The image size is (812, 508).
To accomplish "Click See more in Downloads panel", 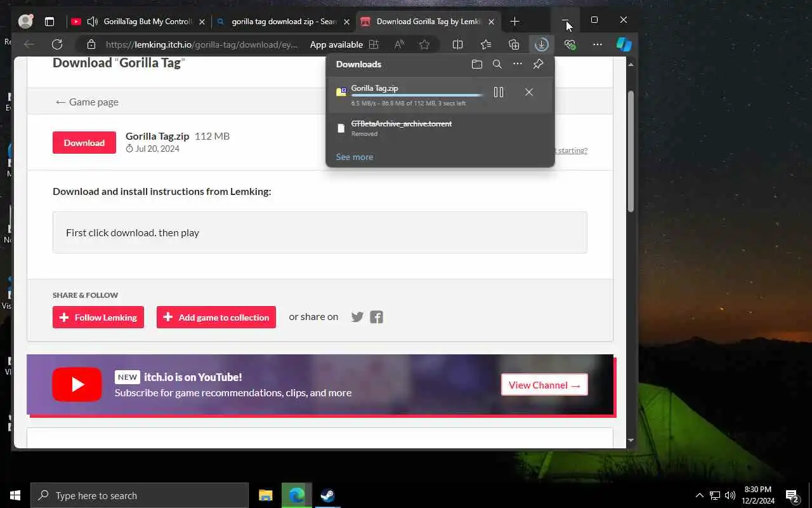I will 354,157.
